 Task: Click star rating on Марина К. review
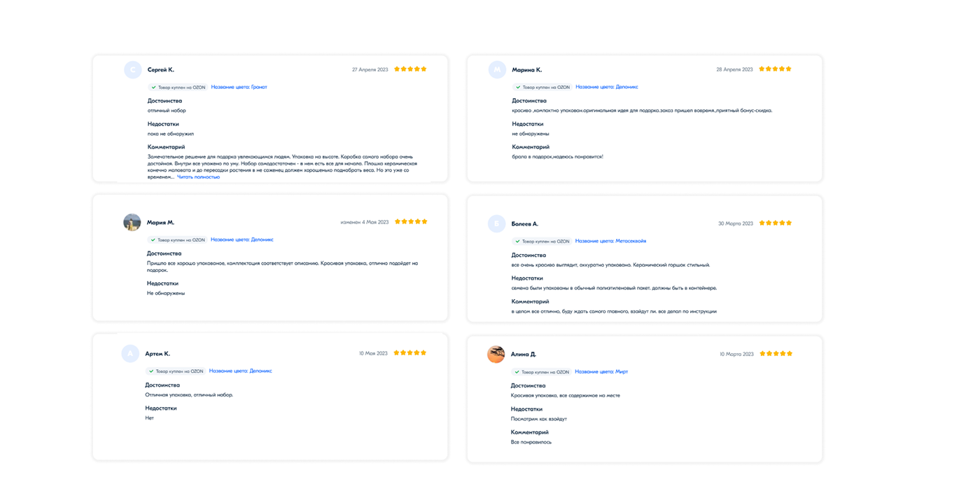tap(775, 69)
